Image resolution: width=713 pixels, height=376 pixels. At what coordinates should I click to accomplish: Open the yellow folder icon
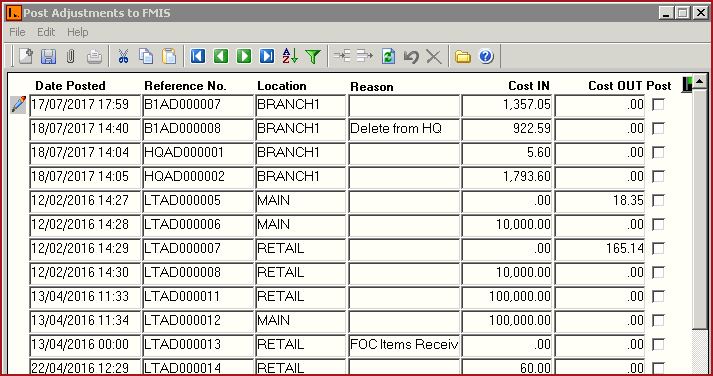coord(462,56)
